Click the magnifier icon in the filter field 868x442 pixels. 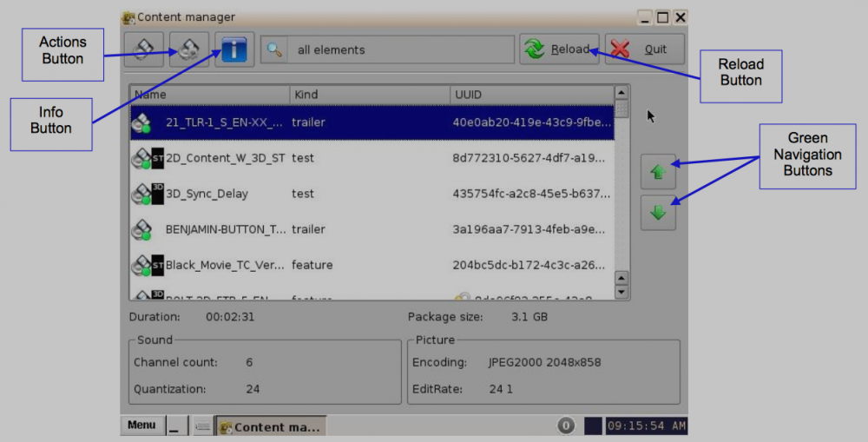click(275, 49)
